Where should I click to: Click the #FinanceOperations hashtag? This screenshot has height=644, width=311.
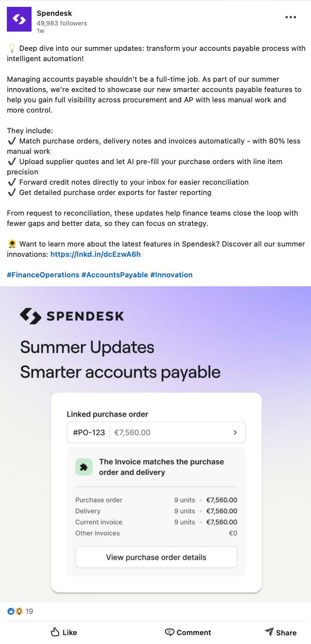43,275
